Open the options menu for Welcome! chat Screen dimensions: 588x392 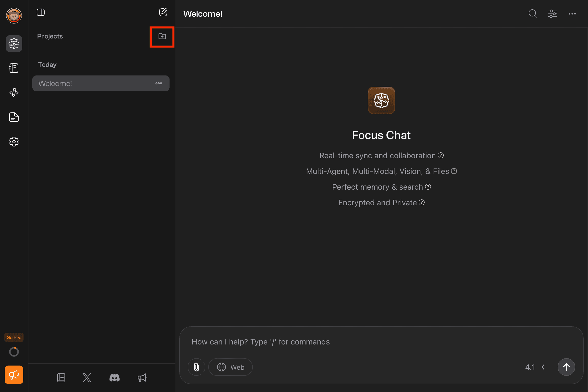coord(159,83)
